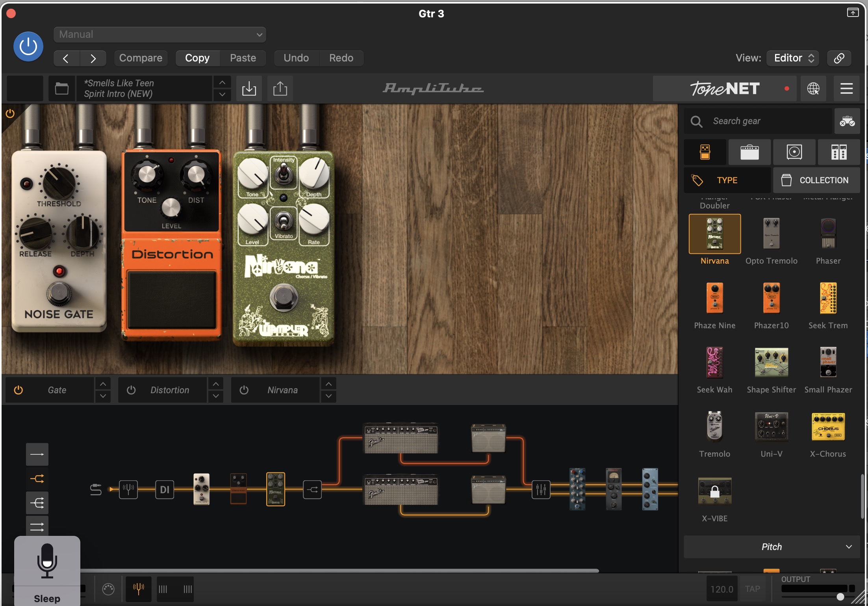Step preset down arrow beside preset name
Image resolution: width=868 pixels, height=606 pixels.
point(222,95)
